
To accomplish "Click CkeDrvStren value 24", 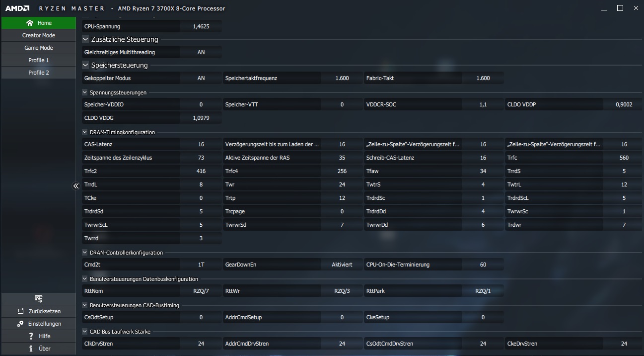I will pos(624,344).
